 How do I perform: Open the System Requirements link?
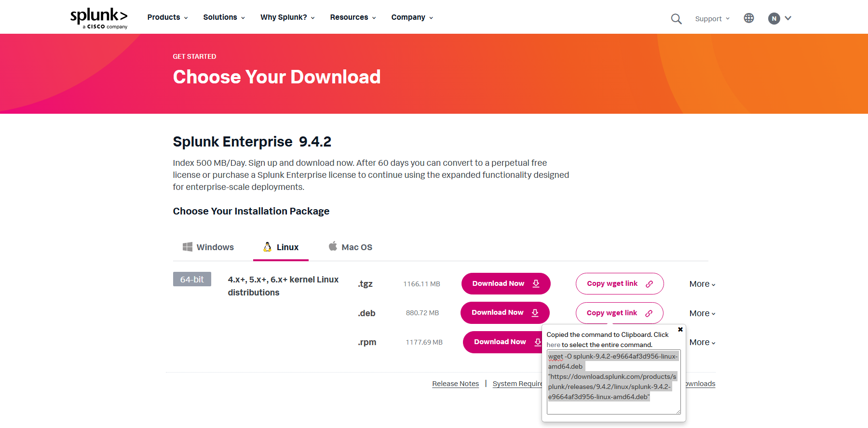click(517, 384)
